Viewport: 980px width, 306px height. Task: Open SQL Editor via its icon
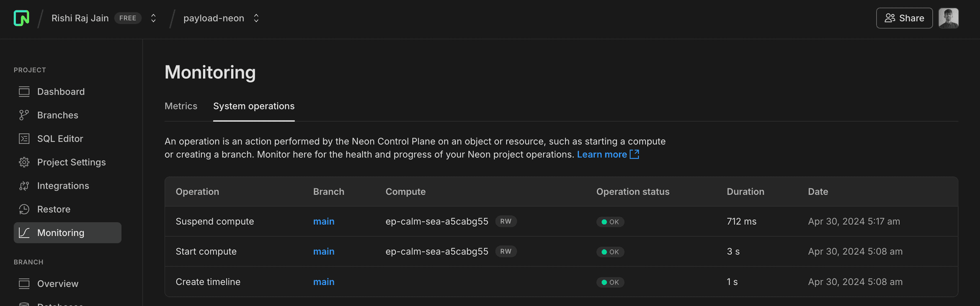point(24,138)
